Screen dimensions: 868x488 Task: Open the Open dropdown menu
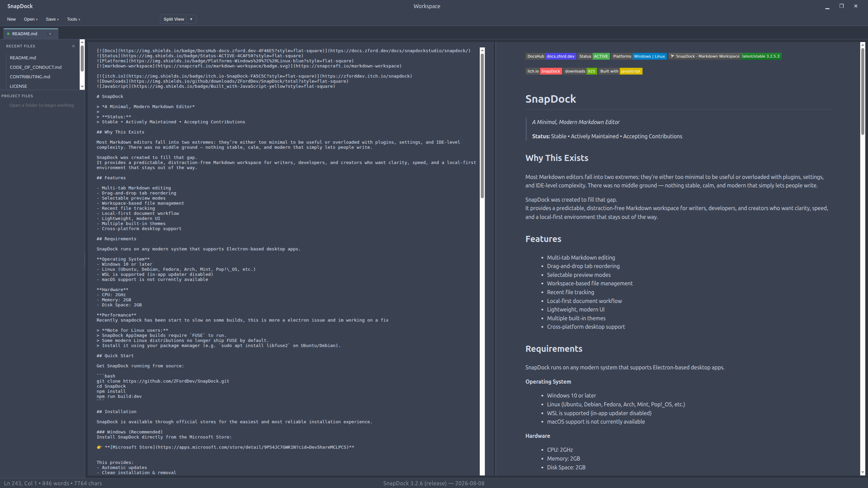click(x=31, y=19)
